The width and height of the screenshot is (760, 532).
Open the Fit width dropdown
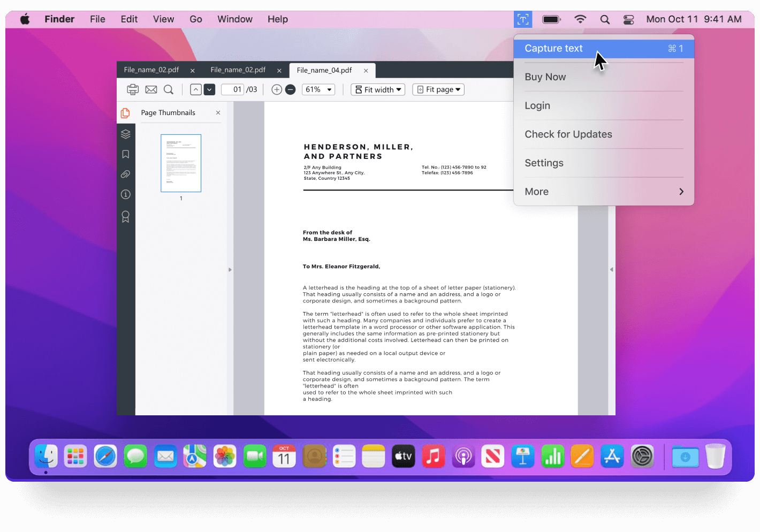pyautogui.click(x=378, y=89)
